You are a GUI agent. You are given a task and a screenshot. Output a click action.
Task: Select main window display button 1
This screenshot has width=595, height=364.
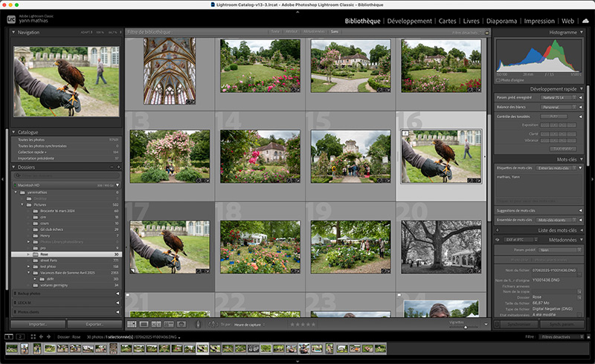pos(9,337)
